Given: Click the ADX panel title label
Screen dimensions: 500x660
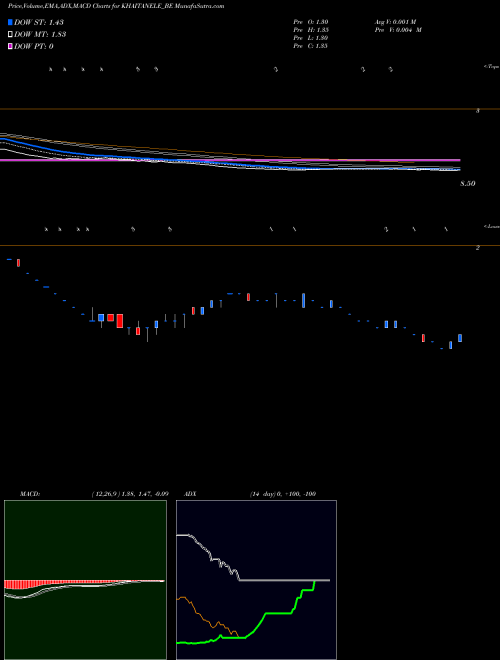Looking at the screenshot, I should pos(190,494).
